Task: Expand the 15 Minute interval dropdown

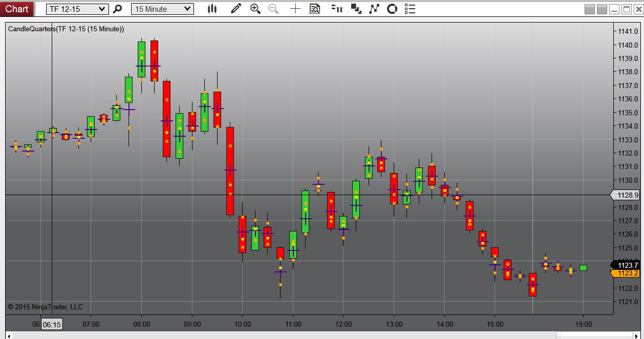Action: (162, 8)
